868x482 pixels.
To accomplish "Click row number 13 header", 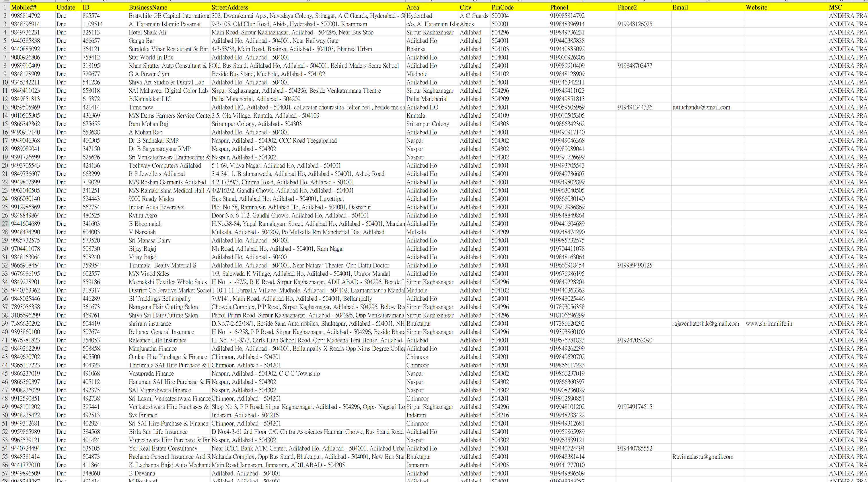I will pyautogui.click(x=5, y=107).
